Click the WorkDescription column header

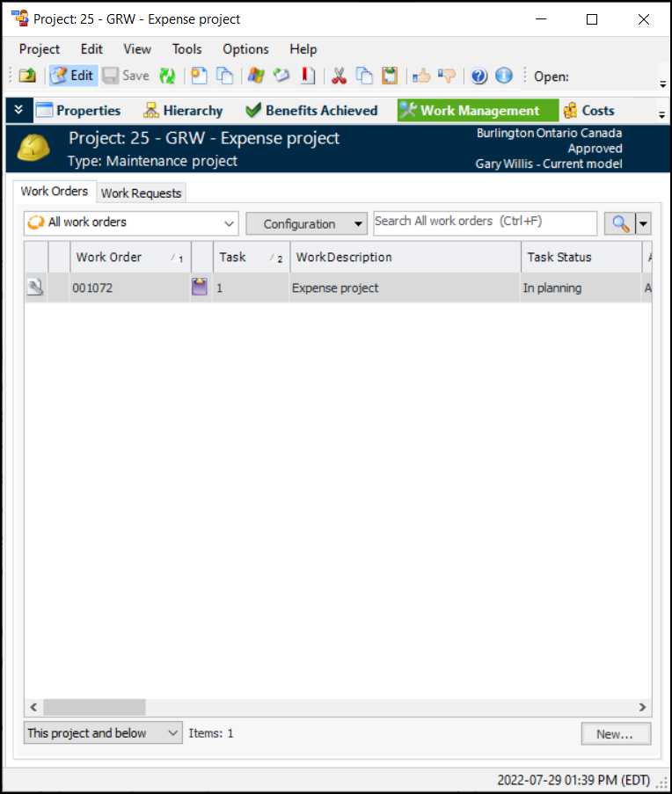pyautogui.click(x=405, y=258)
